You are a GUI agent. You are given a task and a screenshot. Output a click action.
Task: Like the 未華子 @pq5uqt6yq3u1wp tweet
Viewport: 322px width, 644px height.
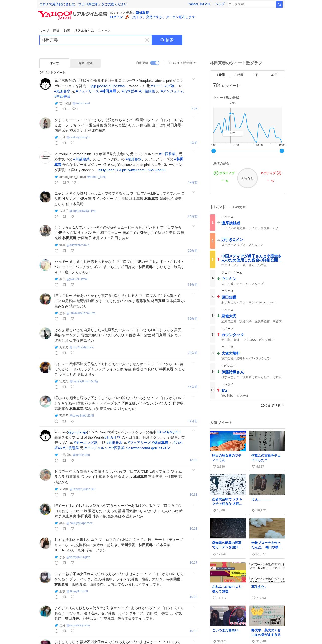(x=72, y=216)
